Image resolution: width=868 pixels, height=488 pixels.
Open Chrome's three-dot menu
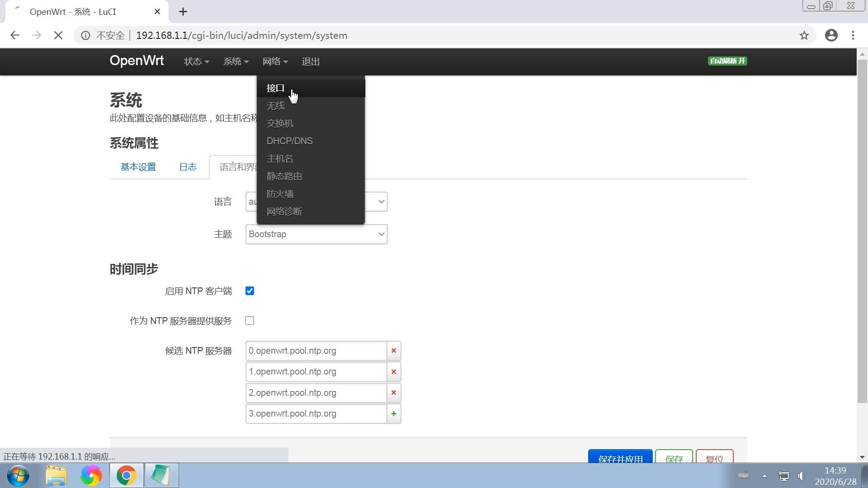tap(853, 35)
